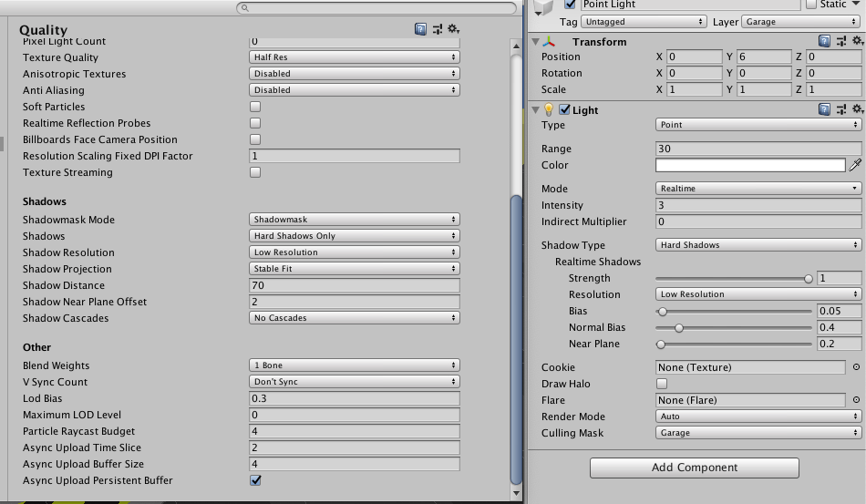Click the Quality panel scrollbar thumb
The height and width of the screenshot is (504, 866).
tap(516, 340)
